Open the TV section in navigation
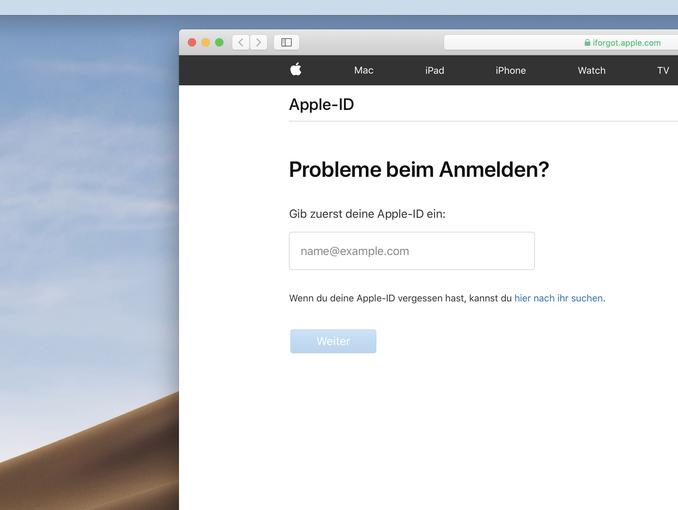678x510 pixels. click(x=663, y=71)
